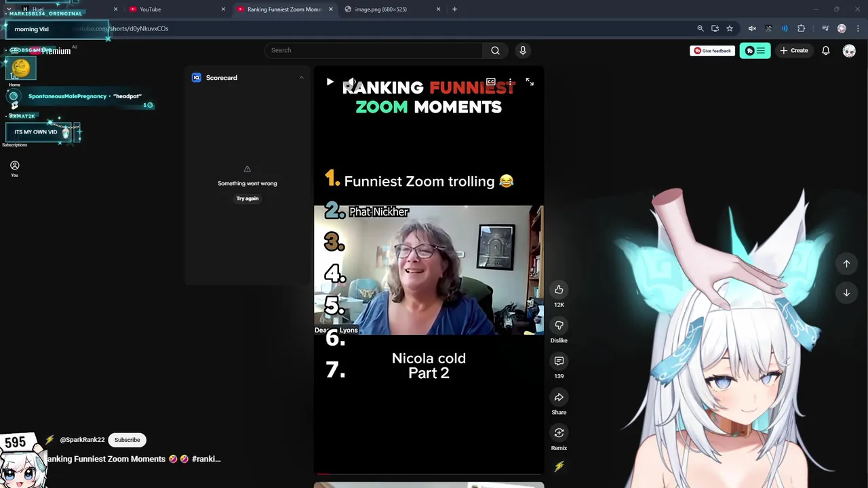Switch to the Huel tab
Screen dimensions: 868x488
point(68,9)
